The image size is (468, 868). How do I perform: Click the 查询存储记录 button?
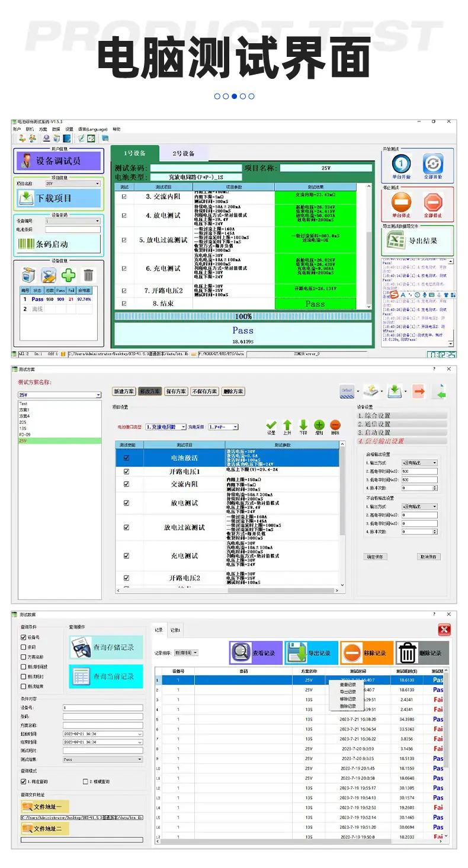pos(106,648)
